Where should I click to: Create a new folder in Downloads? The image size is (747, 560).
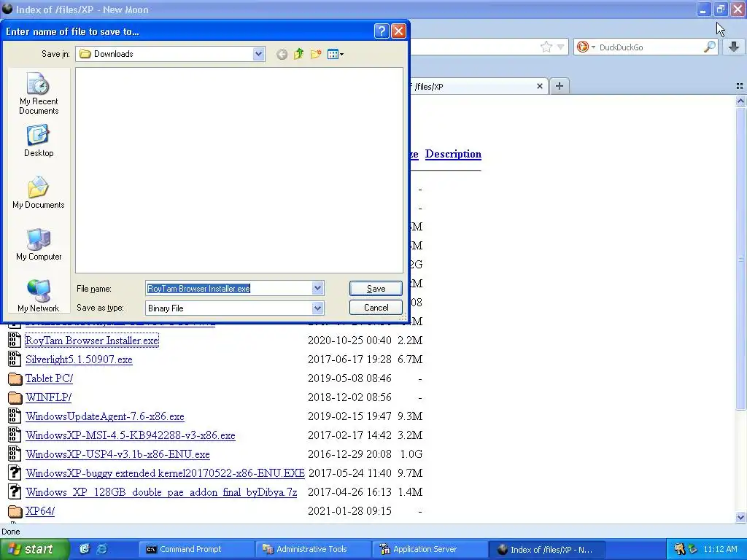tap(316, 54)
